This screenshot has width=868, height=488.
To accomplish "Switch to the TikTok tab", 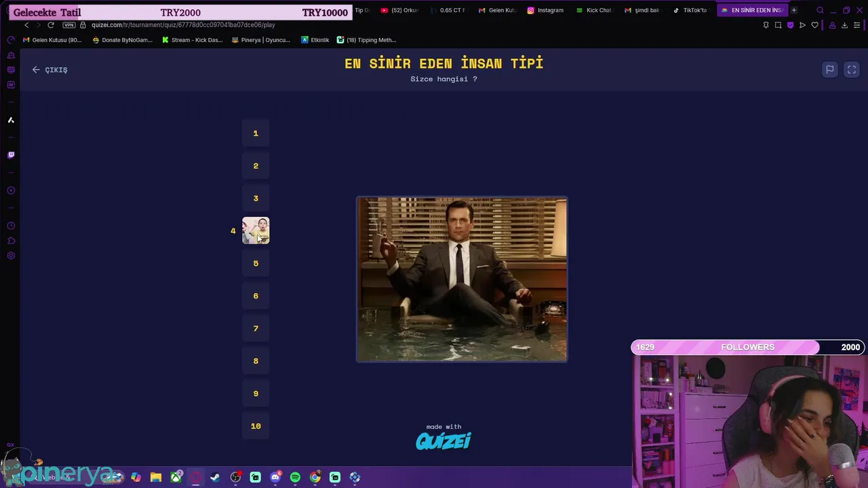I will (x=690, y=10).
